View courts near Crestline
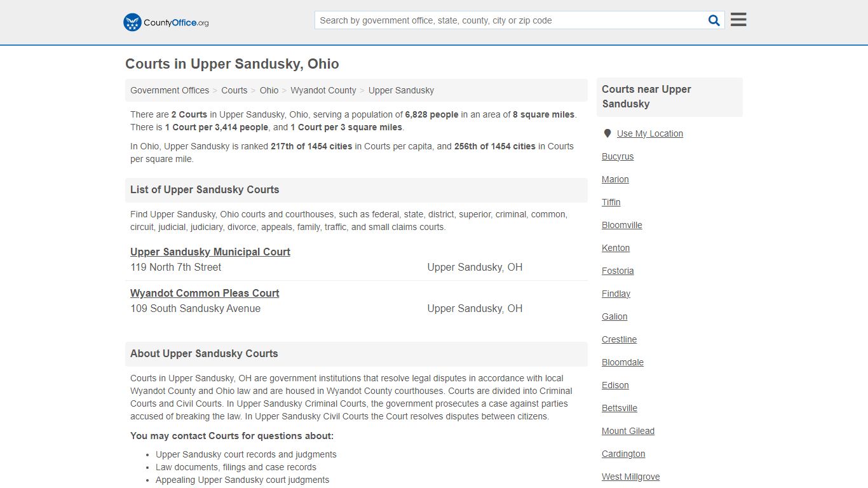The height and width of the screenshot is (488, 868). pyautogui.click(x=620, y=339)
